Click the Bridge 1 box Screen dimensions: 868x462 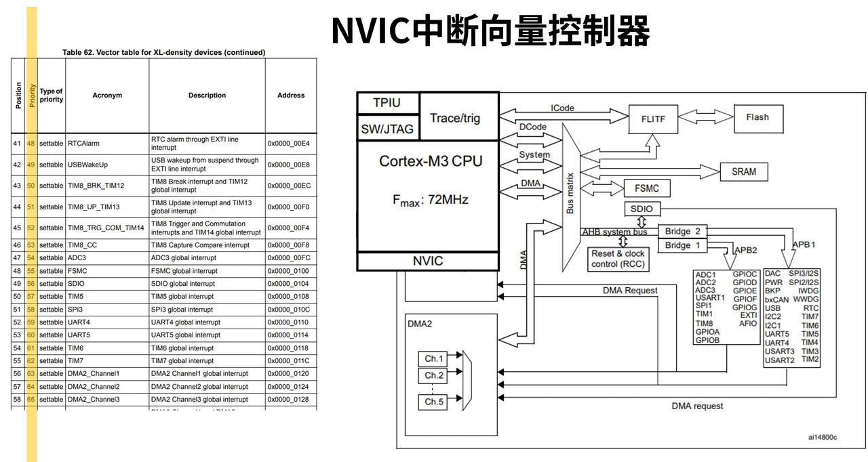click(682, 245)
